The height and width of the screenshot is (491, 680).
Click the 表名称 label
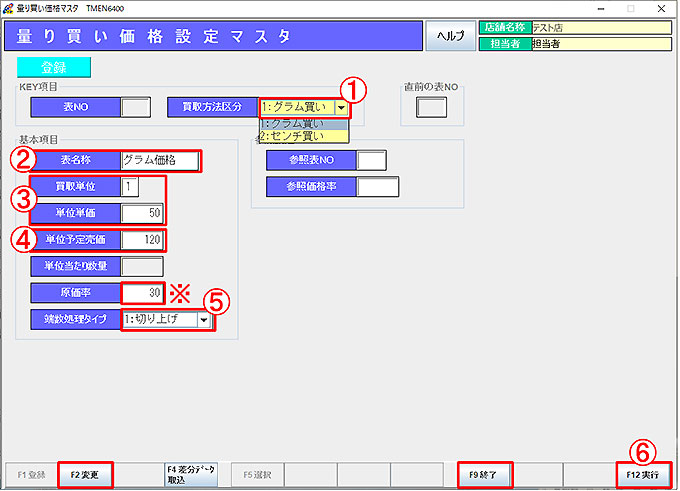pos(76,160)
